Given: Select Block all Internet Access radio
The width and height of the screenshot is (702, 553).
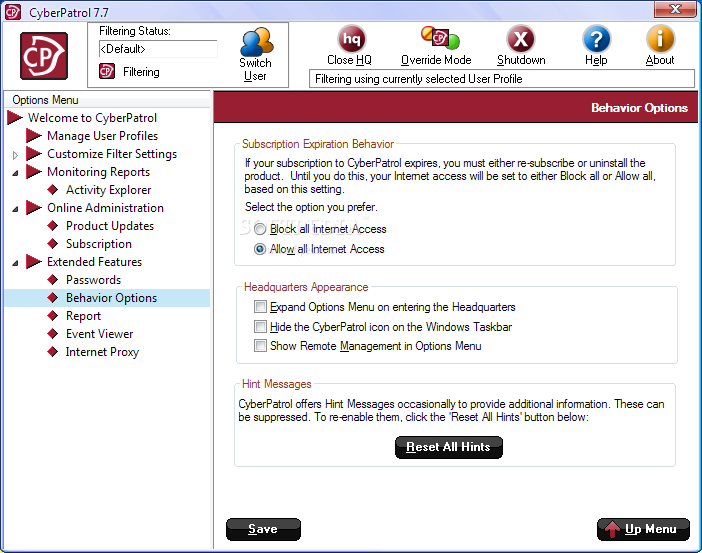Looking at the screenshot, I should coord(260,229).
